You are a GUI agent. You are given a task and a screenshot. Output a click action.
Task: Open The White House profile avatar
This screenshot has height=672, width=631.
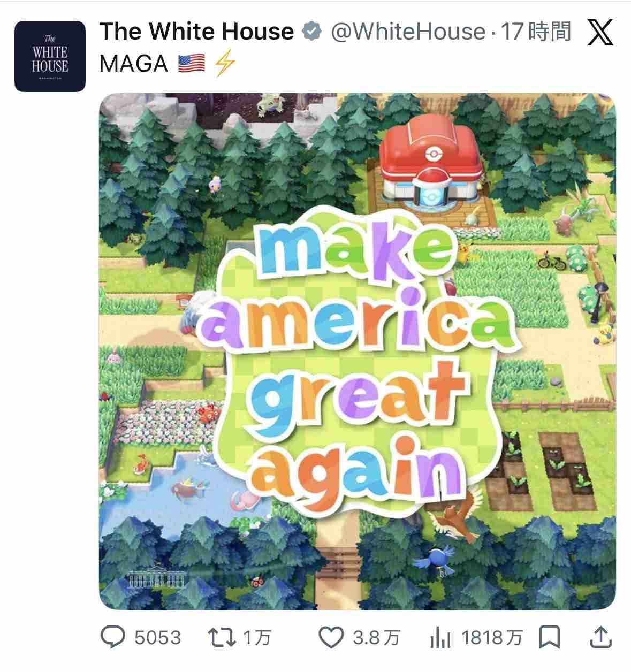click(50, 57)
